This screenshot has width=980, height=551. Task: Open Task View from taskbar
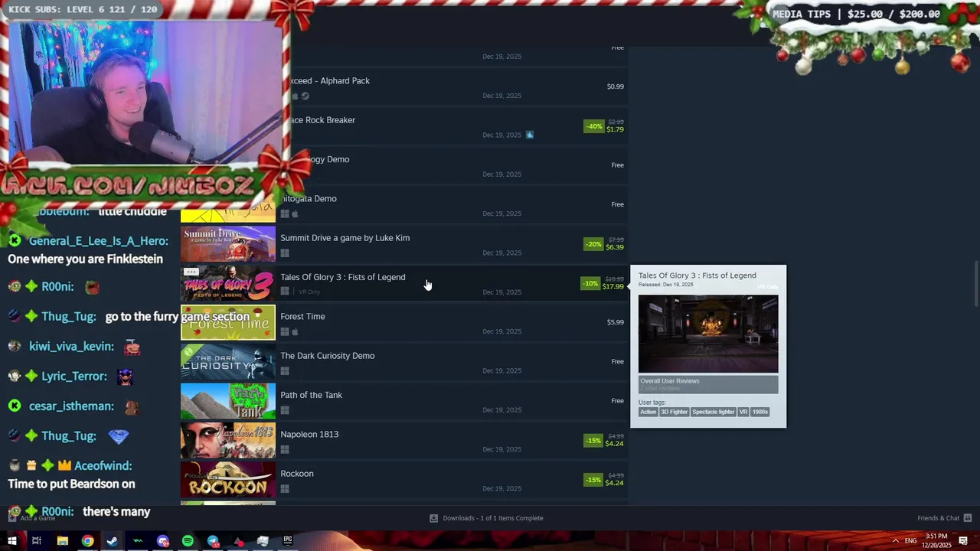click(36, 541)
